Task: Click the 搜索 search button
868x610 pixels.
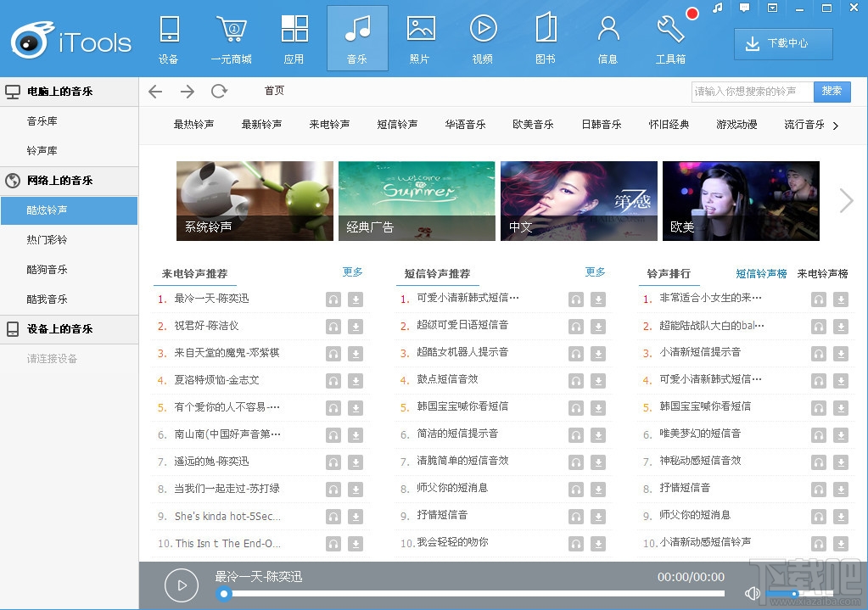Action: click(832, 91)
